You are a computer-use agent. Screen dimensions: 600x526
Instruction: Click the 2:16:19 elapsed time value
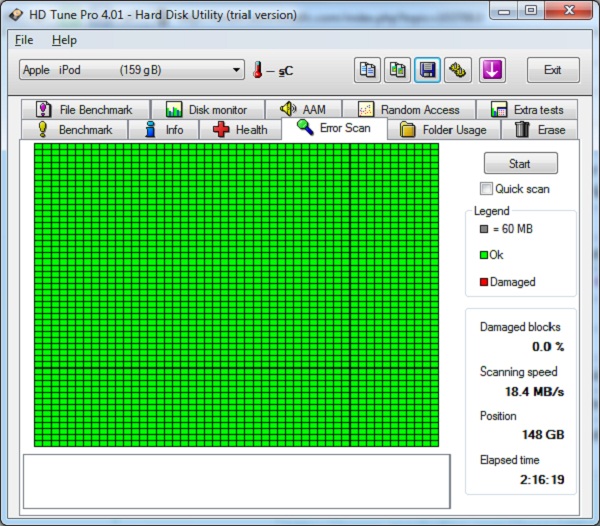pos(542,479)
